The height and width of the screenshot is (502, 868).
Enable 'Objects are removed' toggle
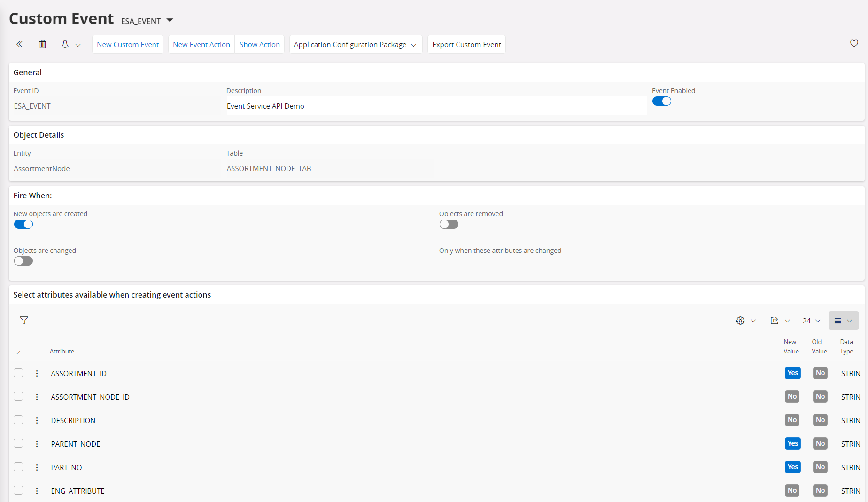point(449,225)
